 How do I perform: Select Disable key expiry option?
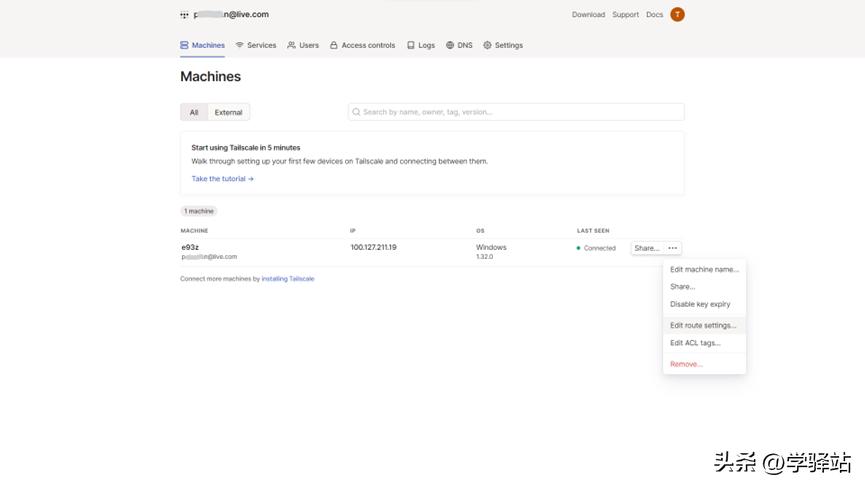pos(700,304)
